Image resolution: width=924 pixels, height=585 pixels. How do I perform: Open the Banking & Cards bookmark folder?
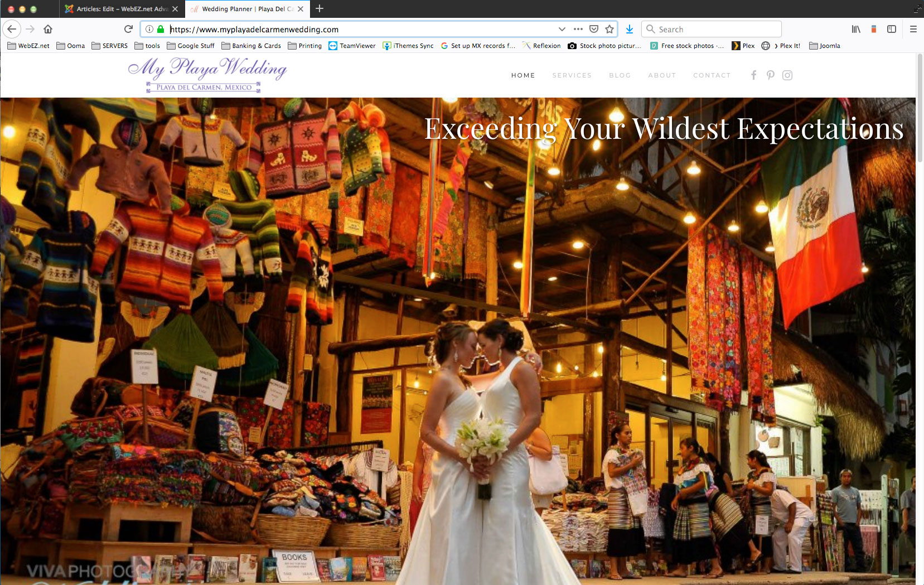tap(251, 46)
